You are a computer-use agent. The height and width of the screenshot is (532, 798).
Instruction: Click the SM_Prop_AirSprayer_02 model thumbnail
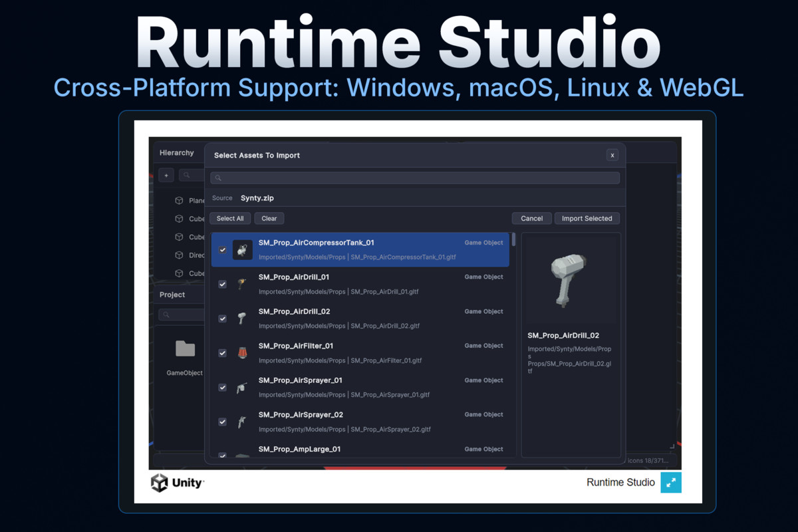[242, 422]
